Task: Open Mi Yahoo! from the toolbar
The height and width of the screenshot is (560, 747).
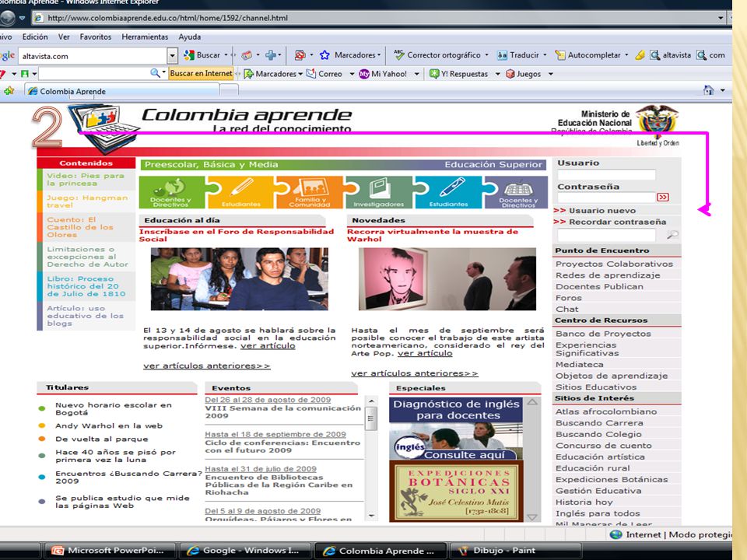Action: 383,74
